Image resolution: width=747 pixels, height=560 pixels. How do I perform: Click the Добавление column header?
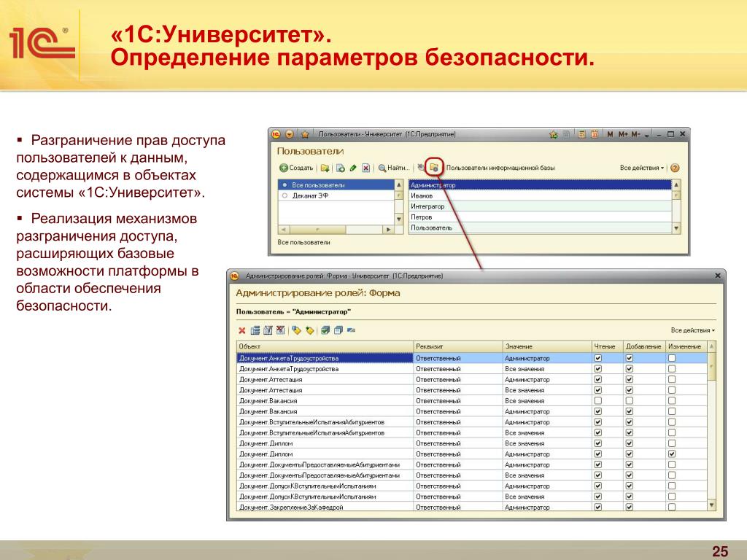tap(644, 346)
